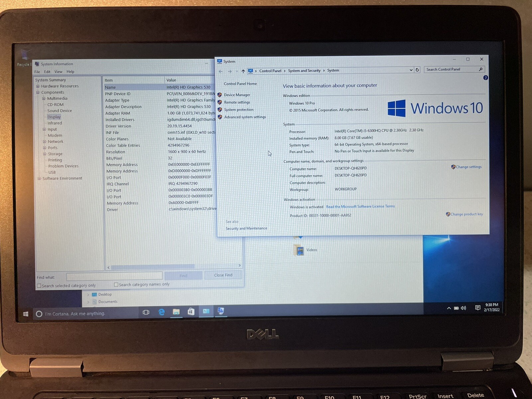Open Device Manager from the sidebar
Image resolution: width=532 pixels, height=399 pixels.
(x=237, y=95)
